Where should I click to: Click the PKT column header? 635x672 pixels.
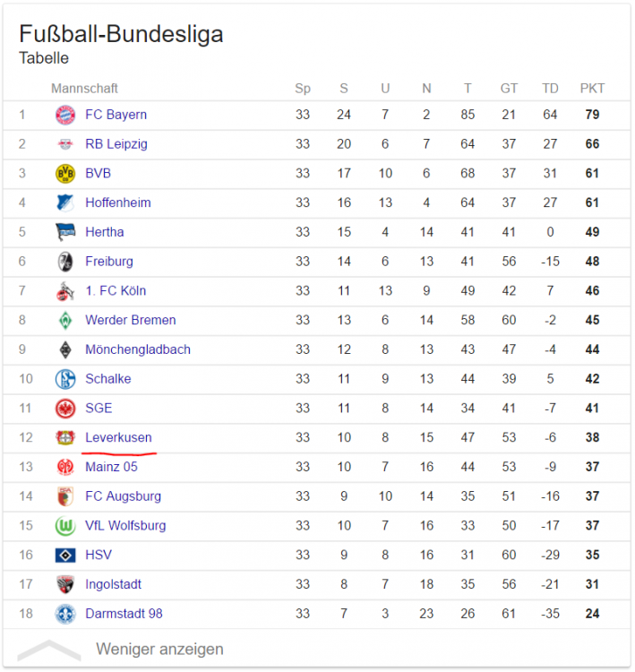point(592,89)
